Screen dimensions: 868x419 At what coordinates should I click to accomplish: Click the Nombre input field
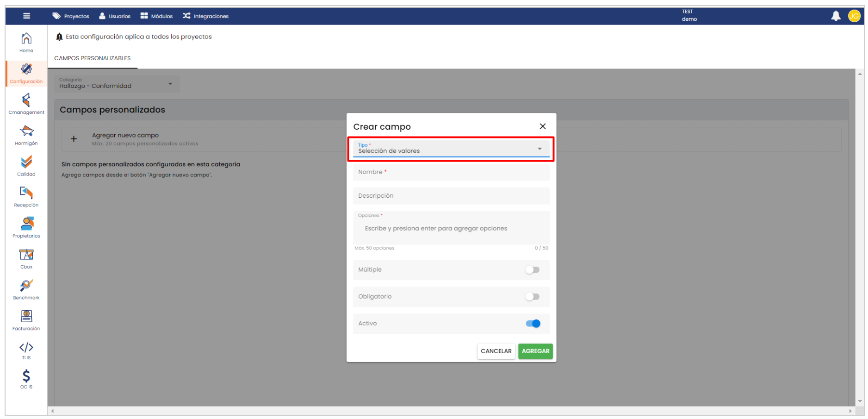(451, 172)
